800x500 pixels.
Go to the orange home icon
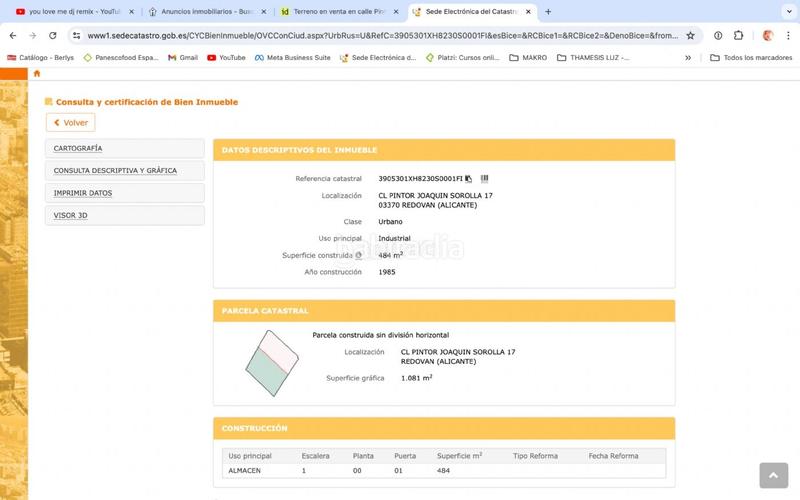[x=37, y=73]
